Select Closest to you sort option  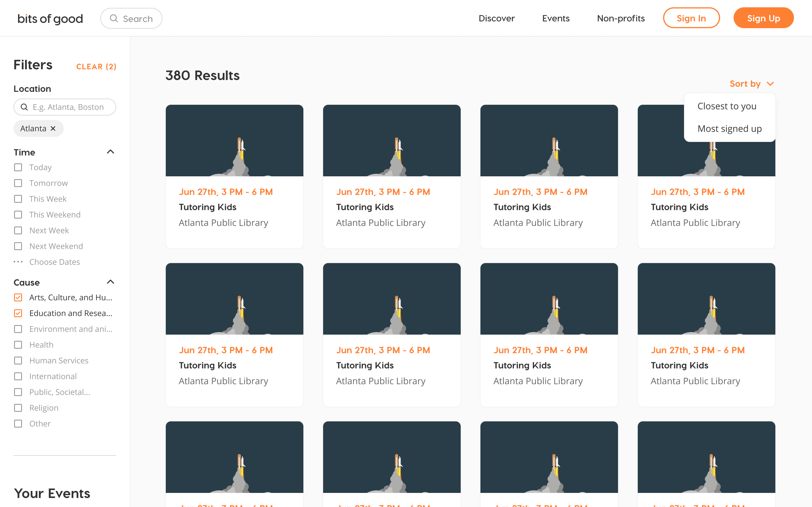(x=727, y=106)
